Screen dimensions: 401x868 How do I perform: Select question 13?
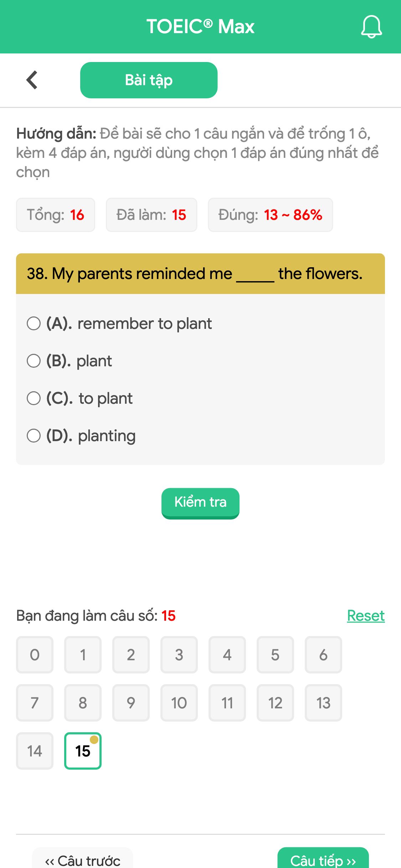323,703
